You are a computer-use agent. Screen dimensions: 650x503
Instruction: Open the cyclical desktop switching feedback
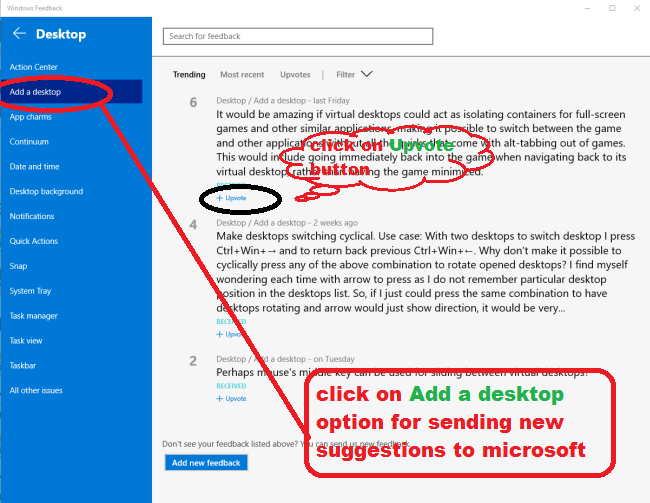point(425,272)
